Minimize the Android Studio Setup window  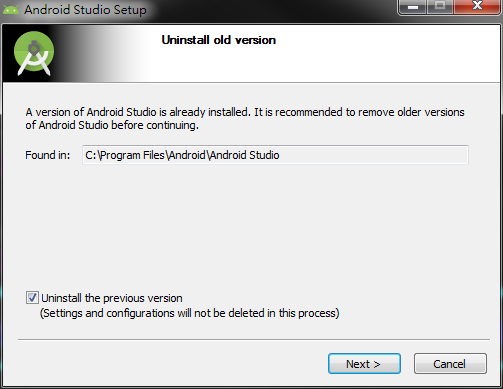point(413,7)
